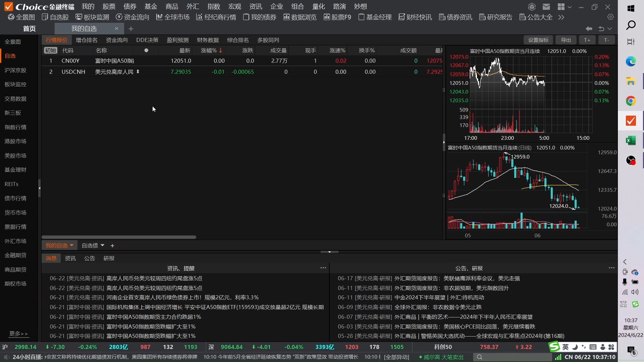Open 港股市场 in the left sidebar
The height and width of the screenshot is (362, 644).
(x=15, y=141)
